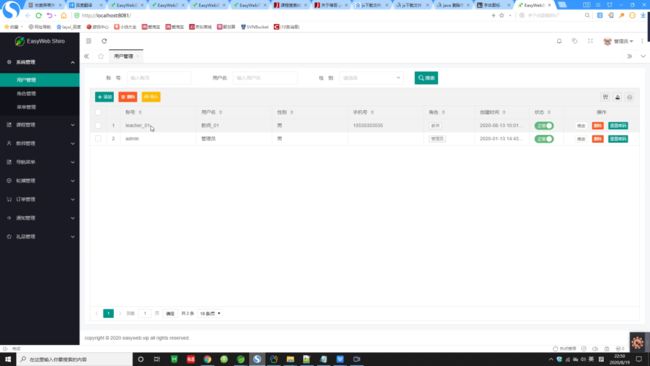Viewport: 650px width, 366px height.
Task: Click the 修改 edit button for teacher_01
Action: pyautogui.click(x=581, y=126)
